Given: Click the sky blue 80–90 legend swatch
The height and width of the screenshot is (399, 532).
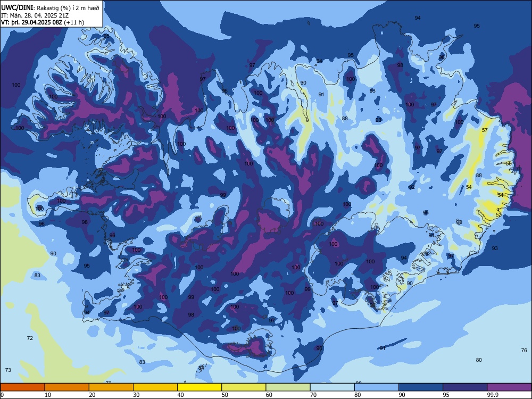Looking at the screenshot, I should (377, 387).
